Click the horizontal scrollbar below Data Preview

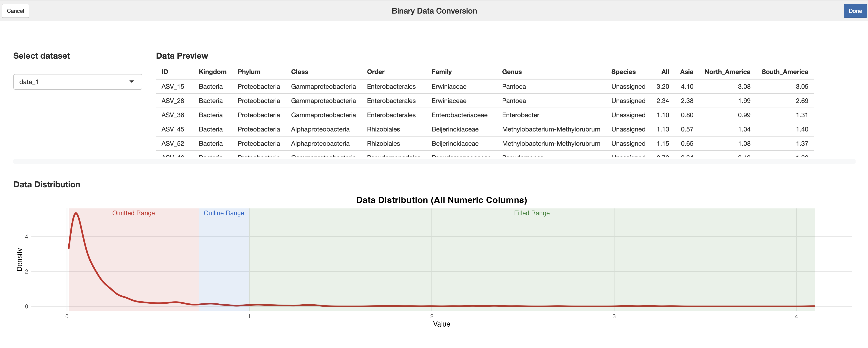pos(434,162)
